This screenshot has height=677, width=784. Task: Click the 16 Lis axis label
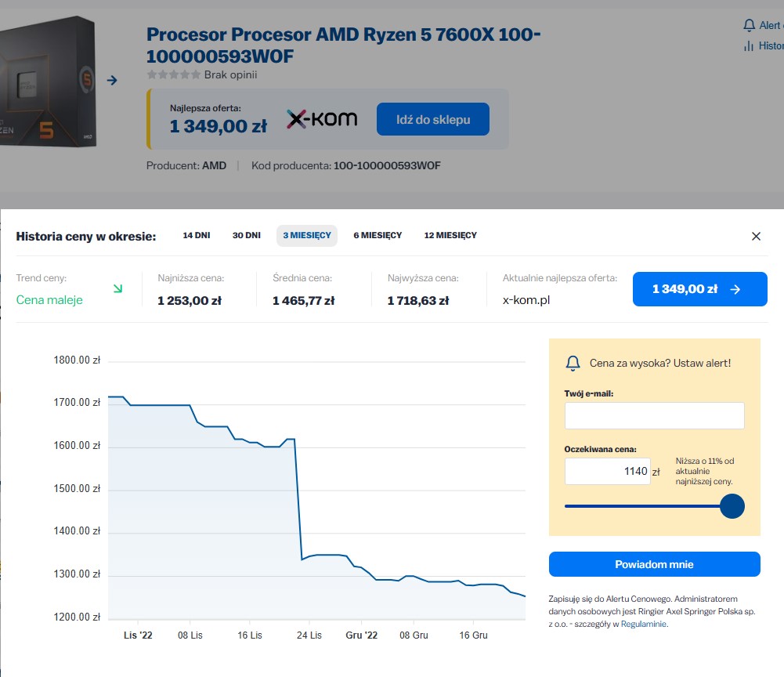(250, 635)
